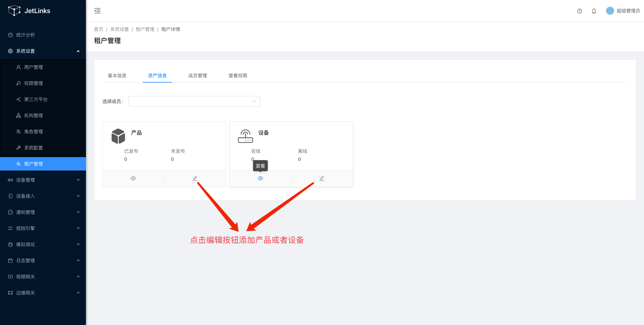Screen dimensions: 644x325
Task: Go to 首页 breadcrumb link
Action: tap(99, 29)
